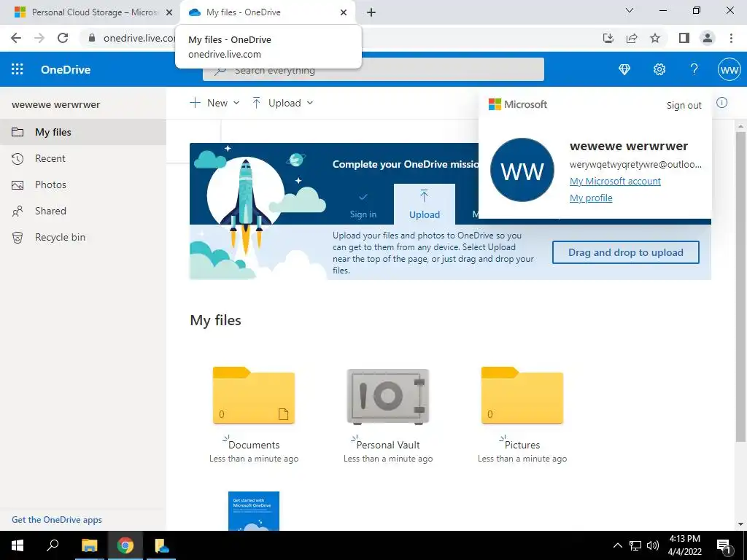747x560 pixels.
Task: Click Sign out in account panel
Action: [x=684, y=105]
